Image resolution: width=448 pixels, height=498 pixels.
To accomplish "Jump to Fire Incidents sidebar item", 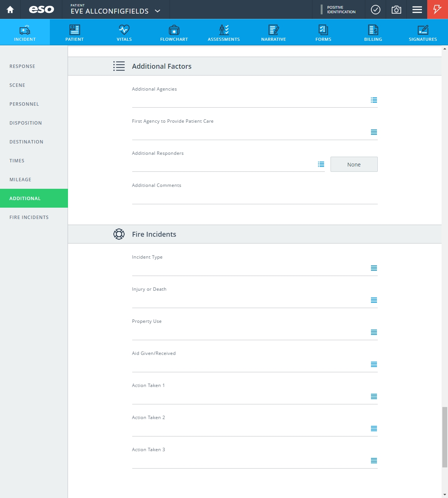I will pos(34,217).
